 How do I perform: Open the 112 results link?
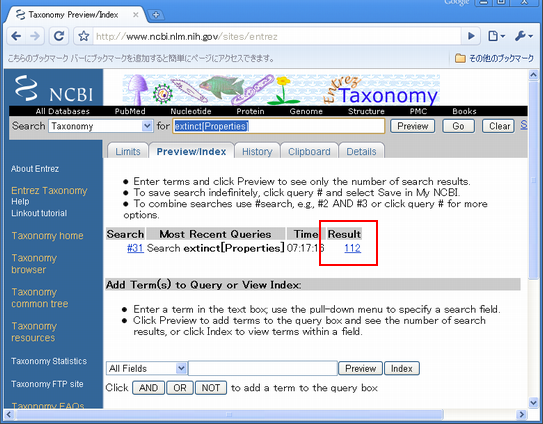[353, 248]
